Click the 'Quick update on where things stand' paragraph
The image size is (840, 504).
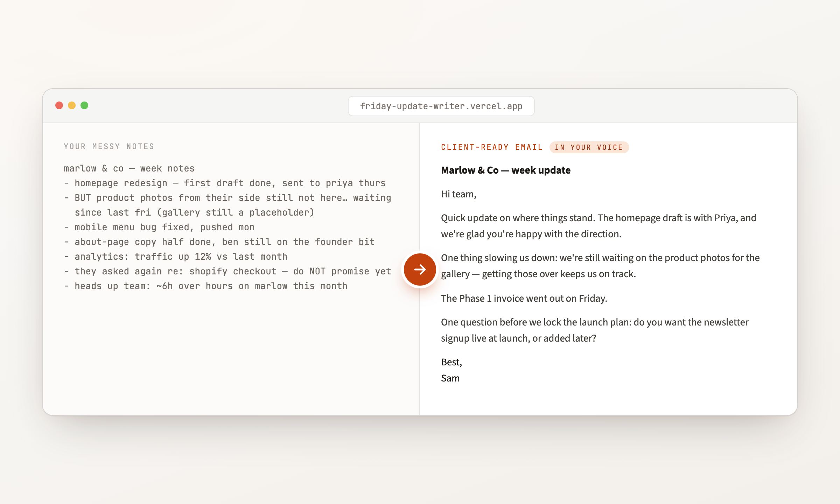tap(598, 226)
